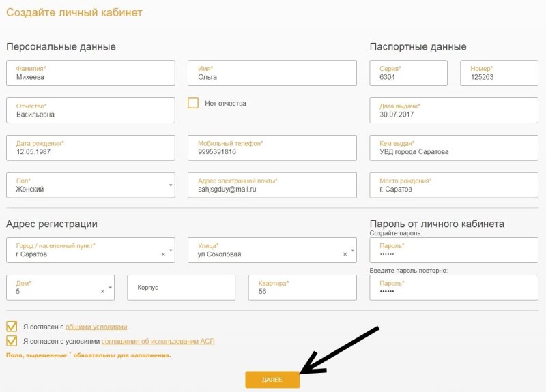Check the 'Нет отчества' checkbox
Screen dimensions: 546x392
(x=193, y=104)
